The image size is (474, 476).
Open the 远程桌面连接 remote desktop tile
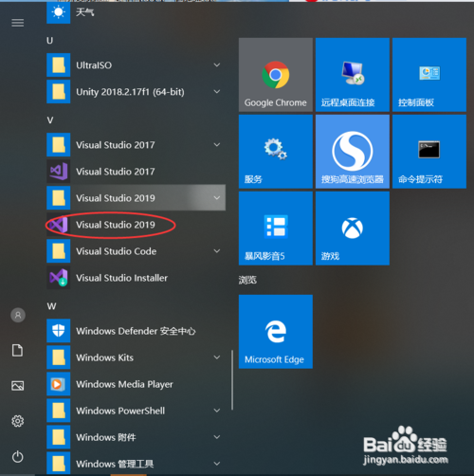353,75
